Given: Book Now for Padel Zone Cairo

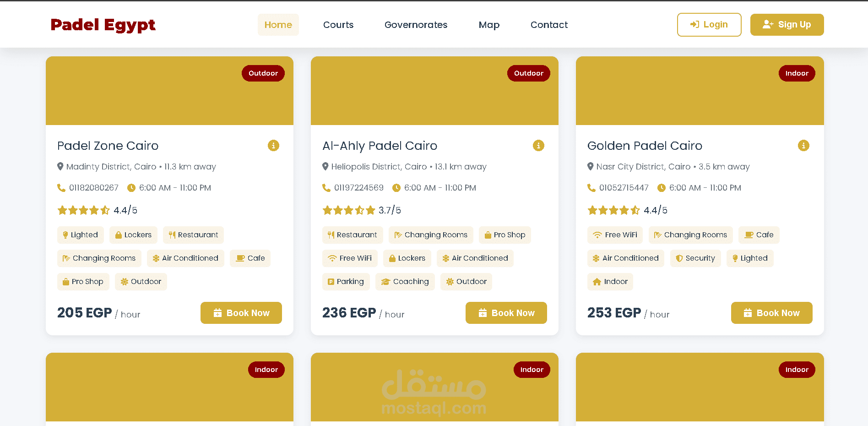Looking at the screenshot, I should 241,313.
